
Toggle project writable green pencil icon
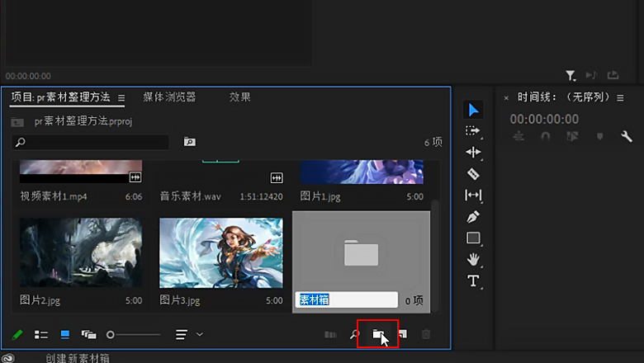click(x=17, y=334)
